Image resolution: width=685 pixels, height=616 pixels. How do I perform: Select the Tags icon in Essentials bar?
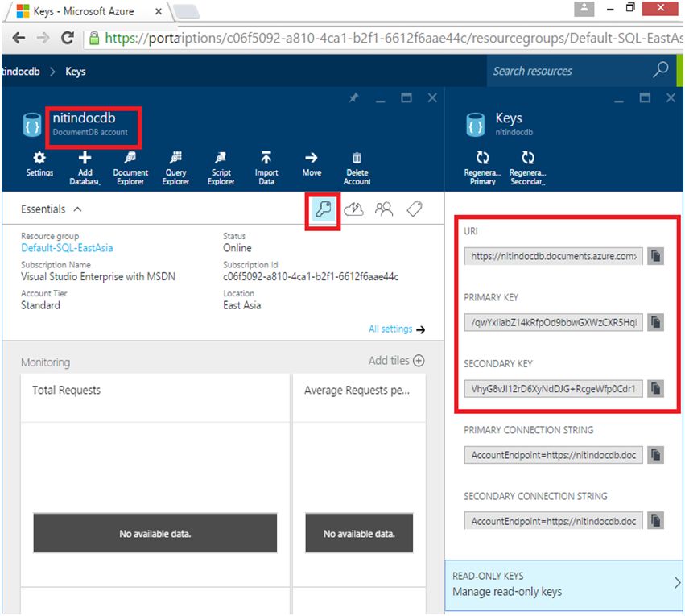pos(415,208)
